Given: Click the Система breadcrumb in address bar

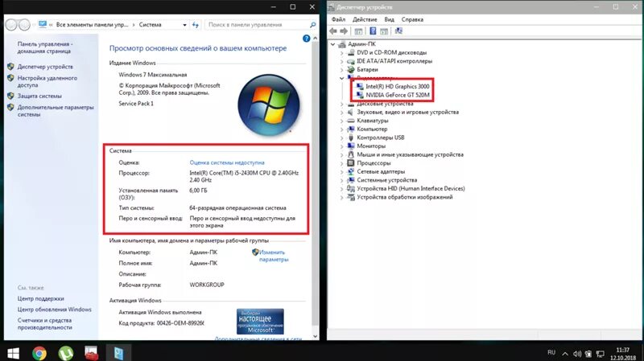Looking at the screenshot, I should pos(150,25).
